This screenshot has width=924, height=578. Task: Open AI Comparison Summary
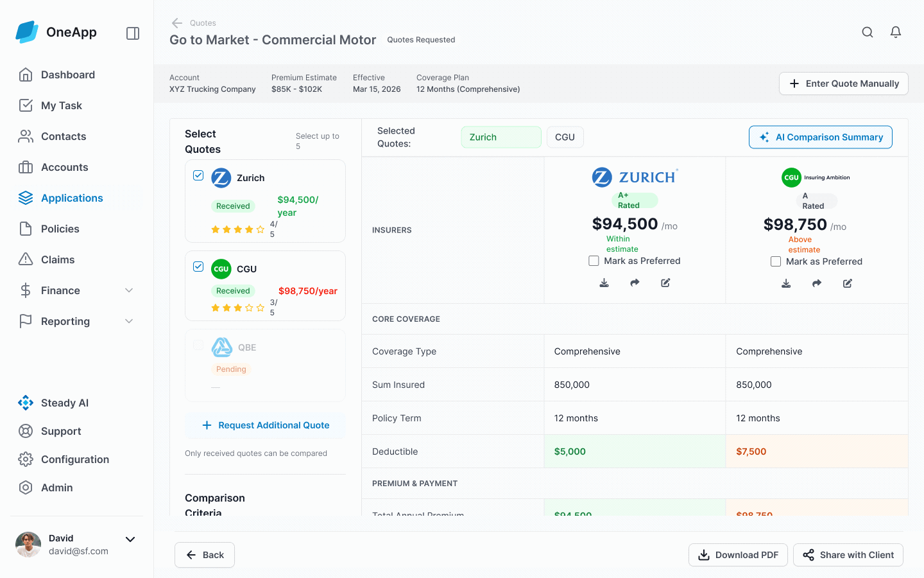pos(821,137)
